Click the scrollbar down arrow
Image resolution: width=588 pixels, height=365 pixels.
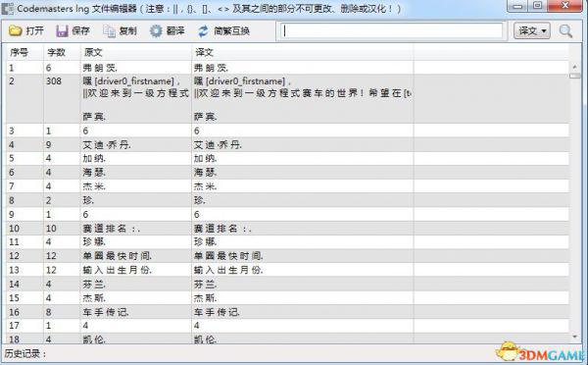click(x=574, y=337)
